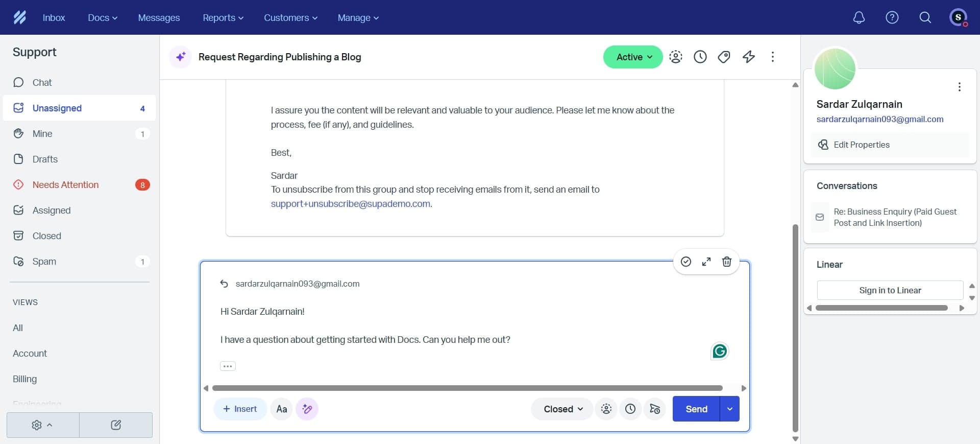Image resolution: width=980 pixels, height=444 pixels.
Task: Click the reply editor horizontal scrollbar
Action: tap(467, 388)
